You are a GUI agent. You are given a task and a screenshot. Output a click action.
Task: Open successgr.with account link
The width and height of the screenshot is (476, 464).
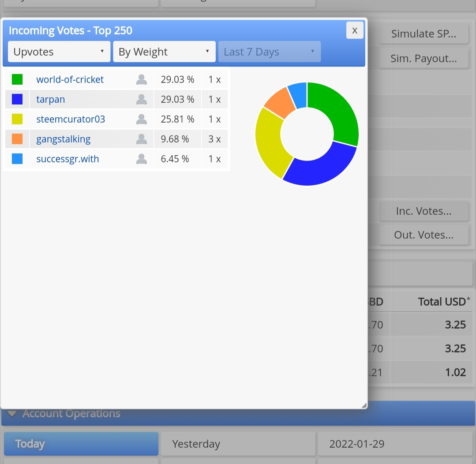pos(67,159)
